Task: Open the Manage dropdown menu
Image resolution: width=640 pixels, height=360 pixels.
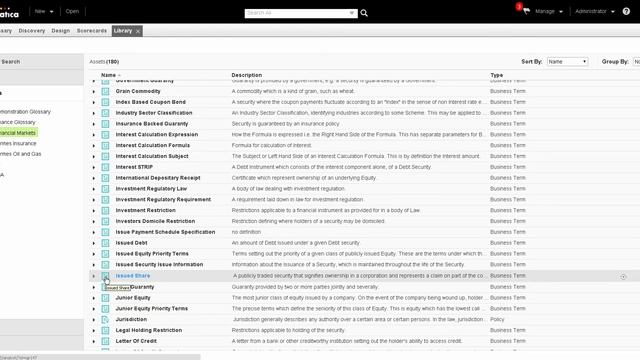Action: point(549,11)
